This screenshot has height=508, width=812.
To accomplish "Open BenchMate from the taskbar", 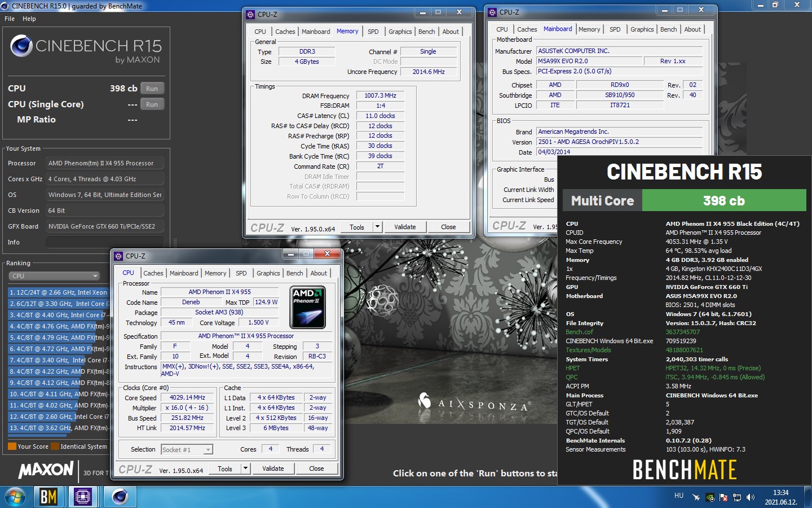I will [48, 497].
